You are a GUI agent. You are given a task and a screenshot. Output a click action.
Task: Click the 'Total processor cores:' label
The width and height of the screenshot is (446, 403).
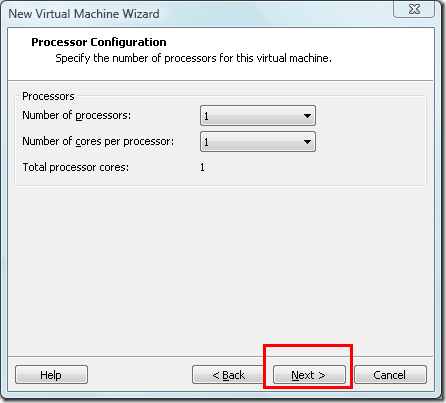[76, 167]
